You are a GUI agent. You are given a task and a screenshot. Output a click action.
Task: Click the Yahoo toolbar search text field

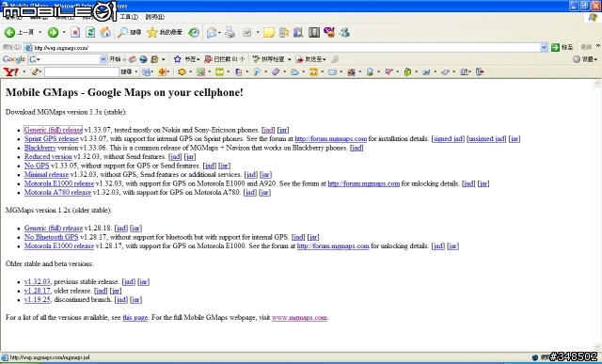82,71
